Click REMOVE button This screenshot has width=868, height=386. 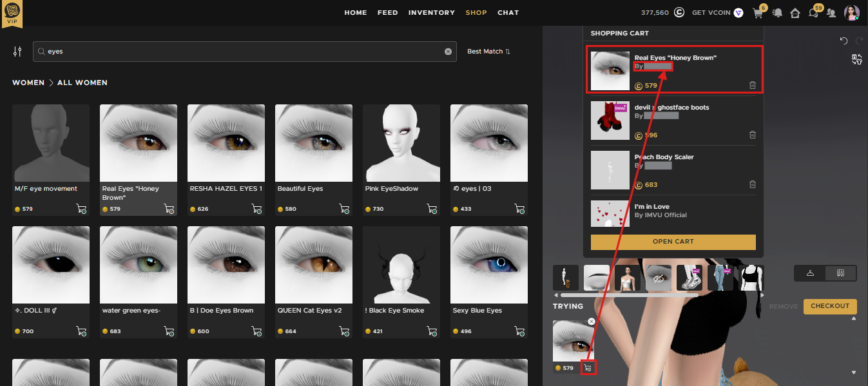click(x=783, y=307)
